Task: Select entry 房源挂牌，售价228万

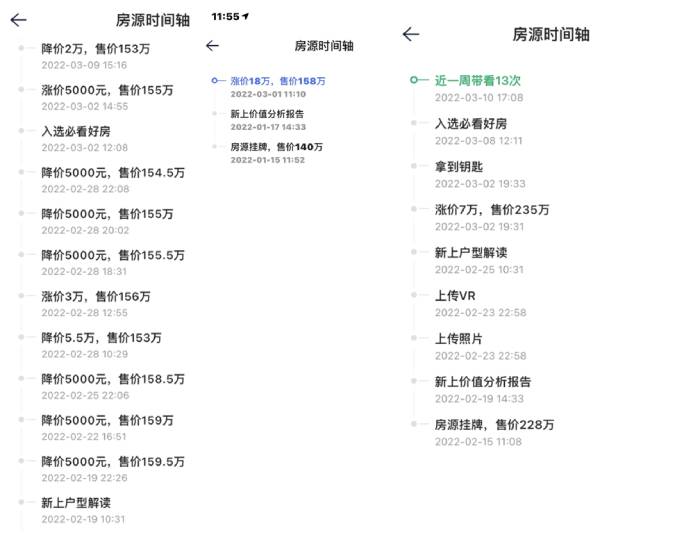Action: (x=495, y=425)
